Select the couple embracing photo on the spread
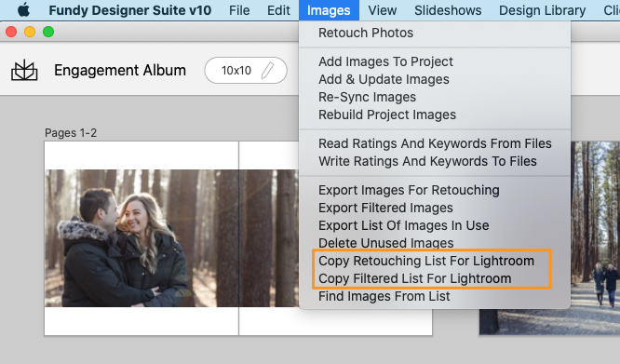Image resolution: width=620 pixels, height=364 pixels. point(171,238)
